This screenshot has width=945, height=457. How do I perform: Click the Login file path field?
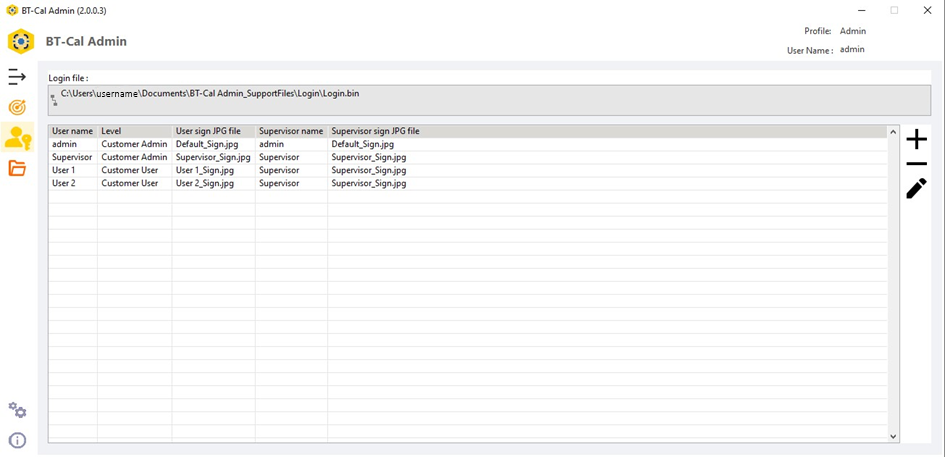489,100
